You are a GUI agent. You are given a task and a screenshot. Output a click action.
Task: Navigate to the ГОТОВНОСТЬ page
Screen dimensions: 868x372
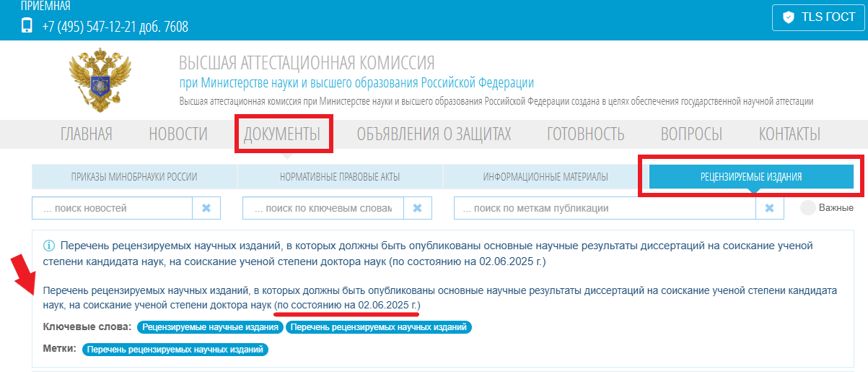586,134
